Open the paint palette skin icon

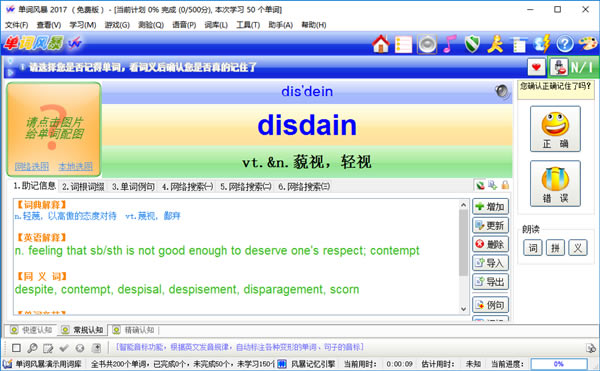point(588,44)
